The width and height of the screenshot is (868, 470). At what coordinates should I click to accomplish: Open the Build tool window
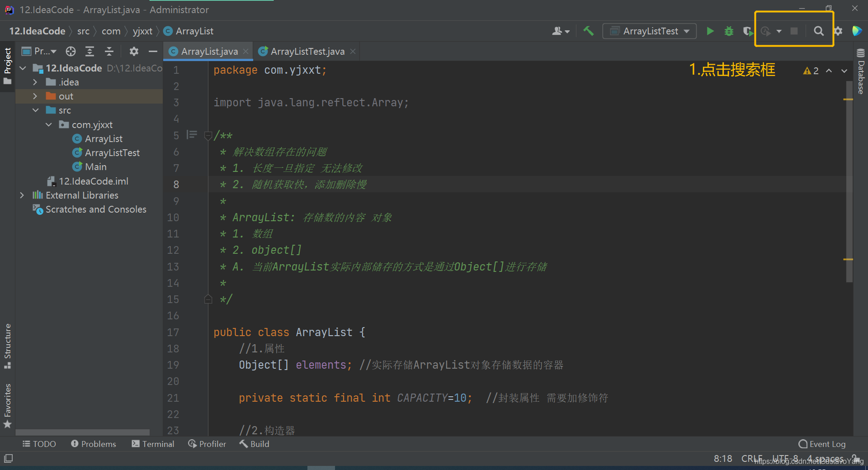[254, 444]
